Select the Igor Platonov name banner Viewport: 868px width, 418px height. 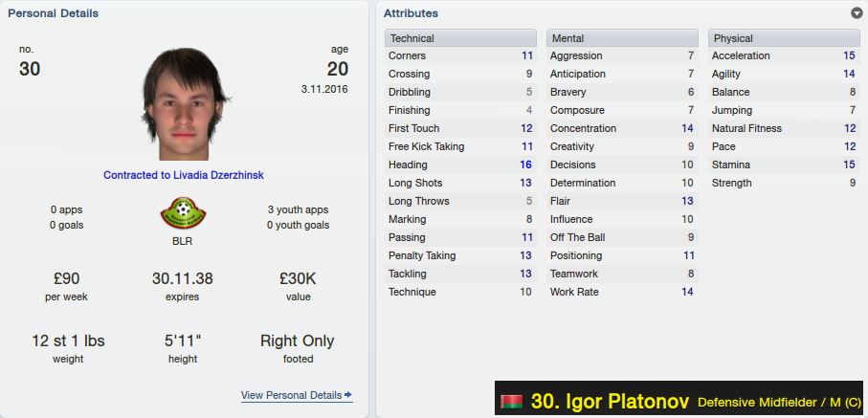(x=679, y=399)
